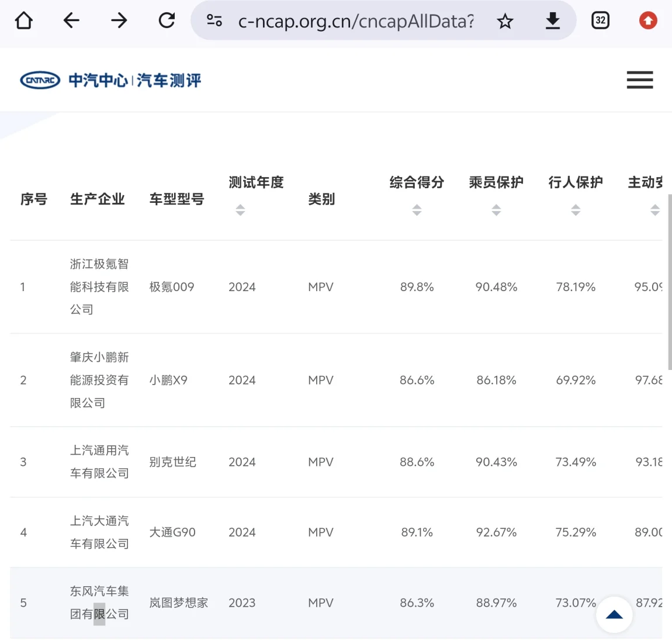Sort table by 综合得分 column
This screenshot has width=672, height=640.
pos(417,210)
